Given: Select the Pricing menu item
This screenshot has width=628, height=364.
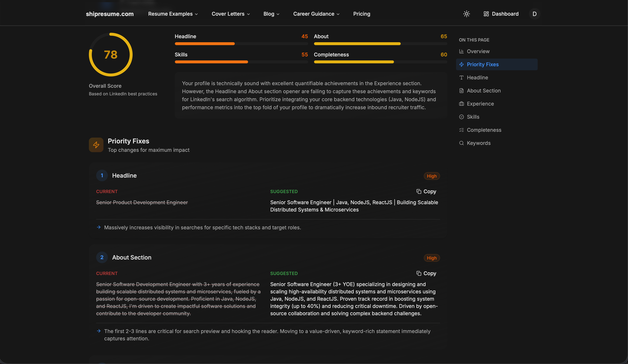Looking at the screenshot, I should coord(362,14).
